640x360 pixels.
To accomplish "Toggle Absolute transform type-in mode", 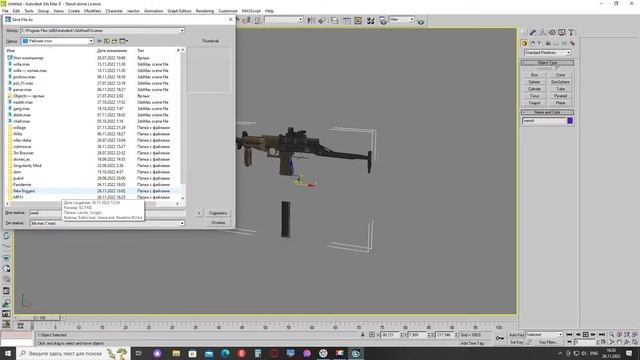I will (371, 335).
